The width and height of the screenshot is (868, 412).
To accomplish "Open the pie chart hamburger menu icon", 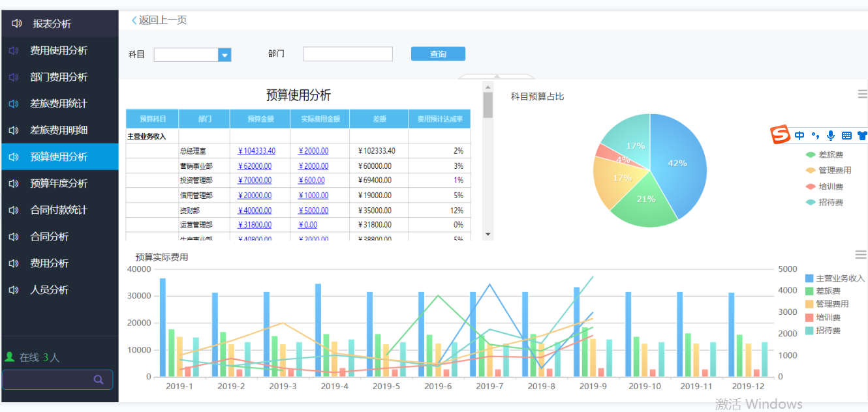I will coord(862,95).
